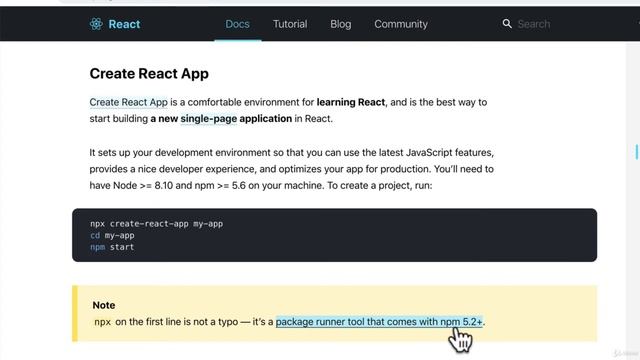Viewport: 640px width, 360px height.
Task: Click the 'cd my-app' code line
Action: click(112, 236)
